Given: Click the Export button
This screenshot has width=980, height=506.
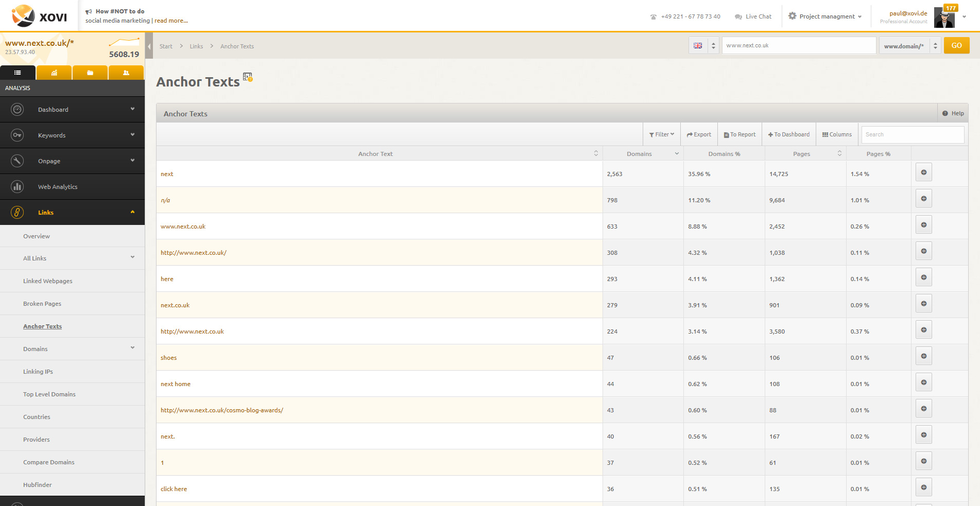Looking at the screenshot, I should pyautogui.click(x=699, y=135).
